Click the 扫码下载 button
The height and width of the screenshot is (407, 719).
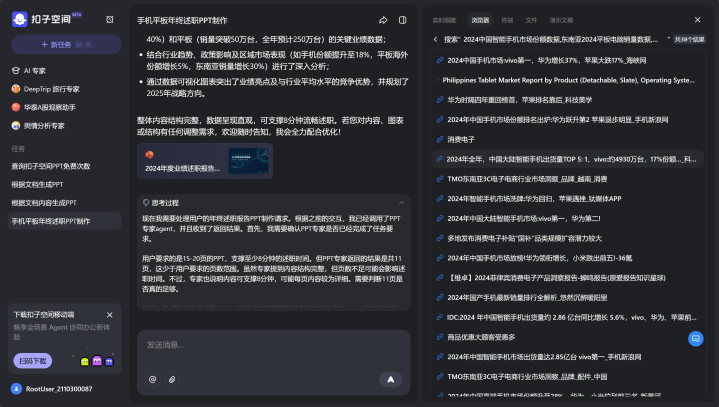pos(33,361)
